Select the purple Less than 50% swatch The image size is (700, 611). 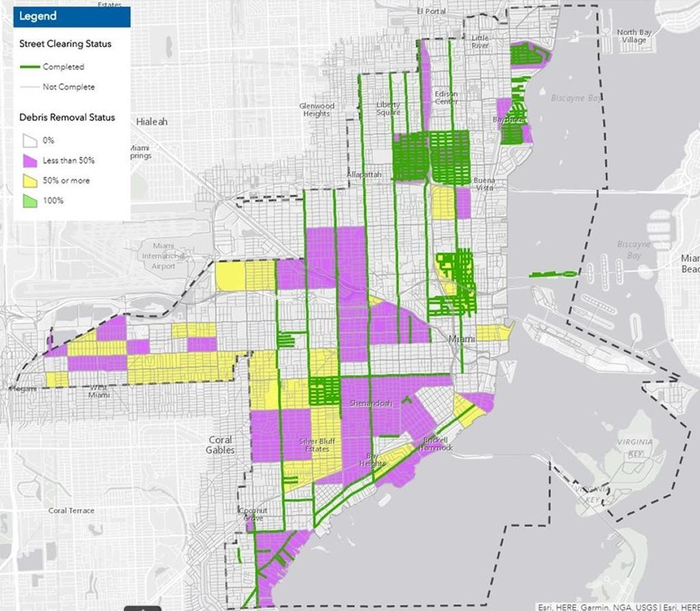29,160
